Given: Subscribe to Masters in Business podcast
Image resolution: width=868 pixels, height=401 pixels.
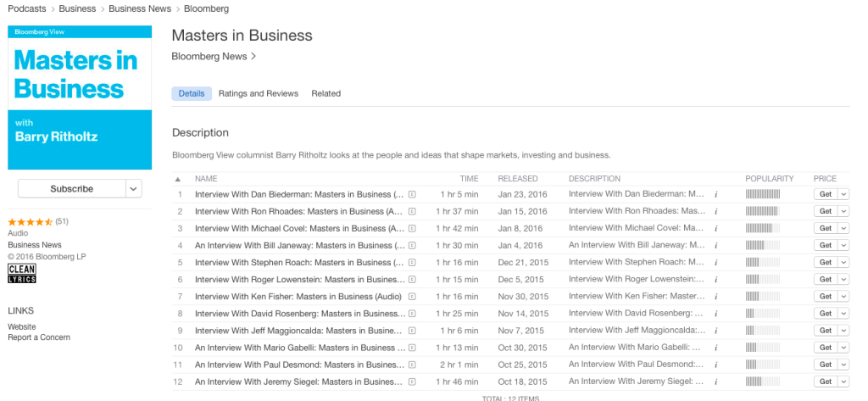Looking at the screenshot, I should (x=72, y=189).
